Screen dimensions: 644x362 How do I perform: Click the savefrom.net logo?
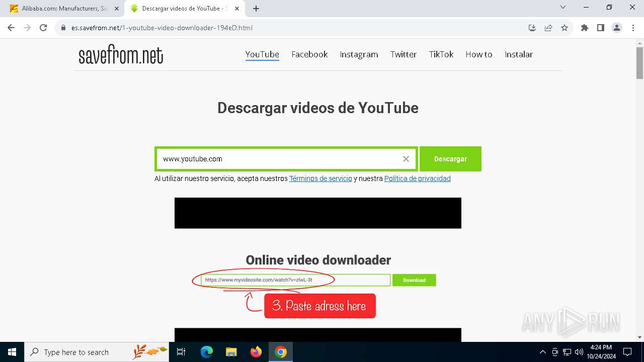[x=121, y=55]
